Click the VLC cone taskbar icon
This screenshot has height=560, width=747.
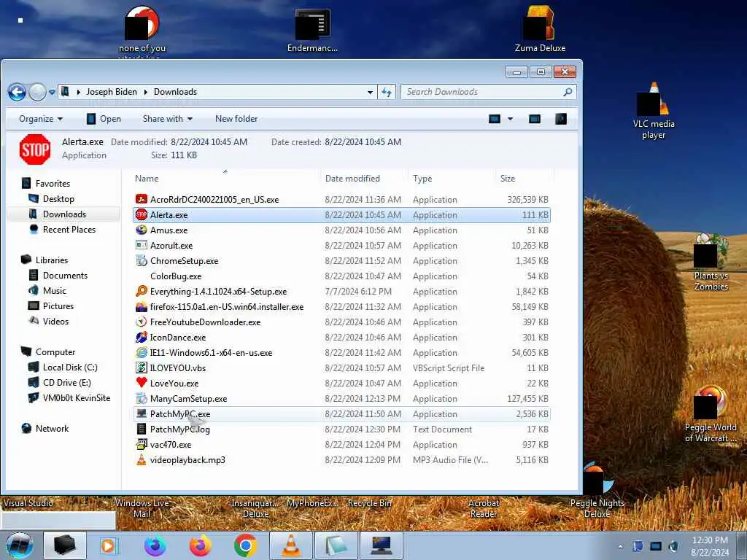pyautogui.click(x=290, y=545)
